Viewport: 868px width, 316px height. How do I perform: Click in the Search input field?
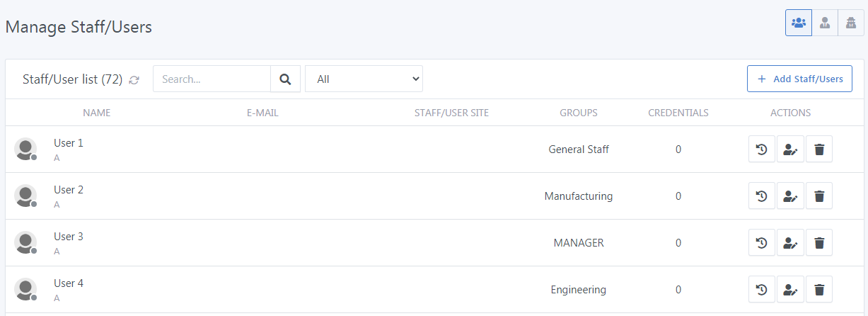click(x=212, y=79)
